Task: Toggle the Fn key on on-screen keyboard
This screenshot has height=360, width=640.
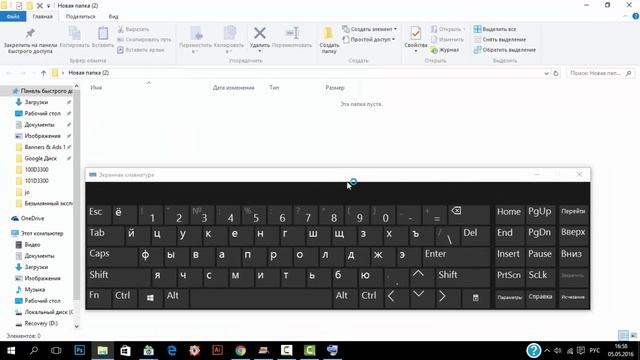Action: pos(98,298)
